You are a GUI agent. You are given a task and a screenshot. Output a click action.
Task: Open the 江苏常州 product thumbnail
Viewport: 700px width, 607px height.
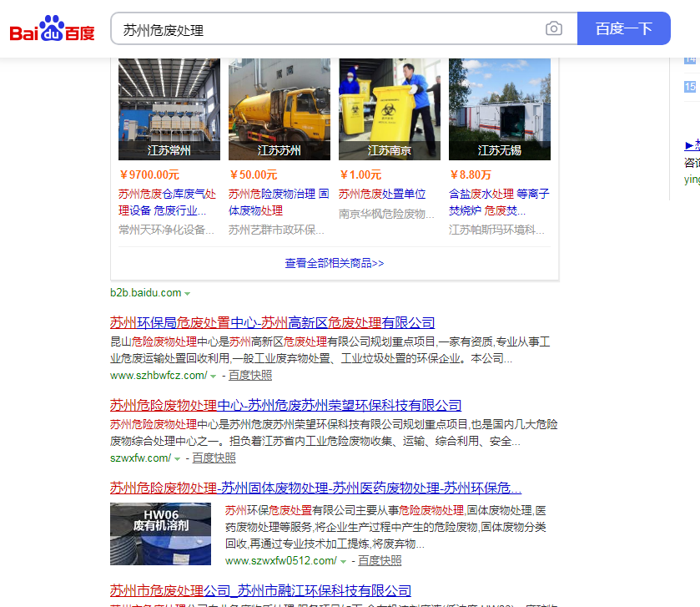169,109
